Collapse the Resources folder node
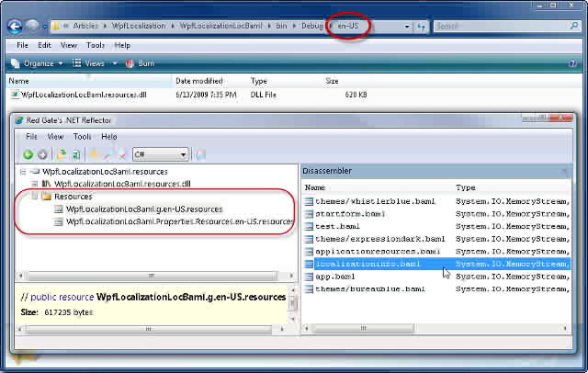Viewport: 588px width, 373px height. tap(35, 196)
